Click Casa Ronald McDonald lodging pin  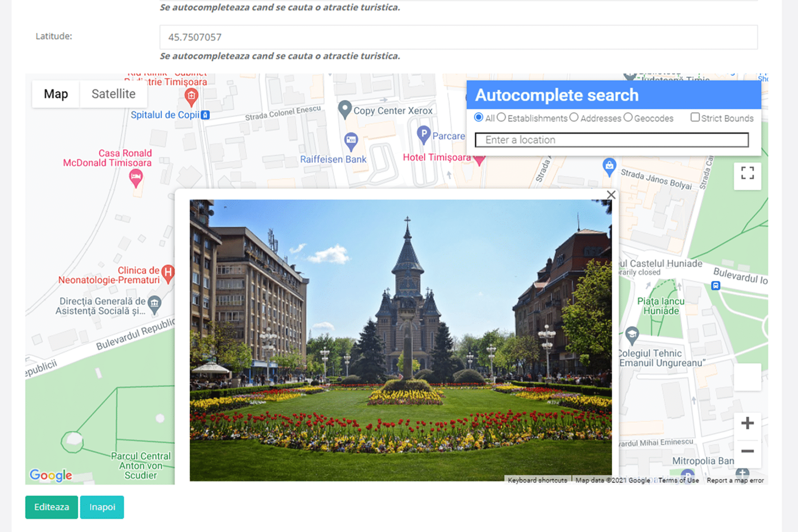point(136,177)
